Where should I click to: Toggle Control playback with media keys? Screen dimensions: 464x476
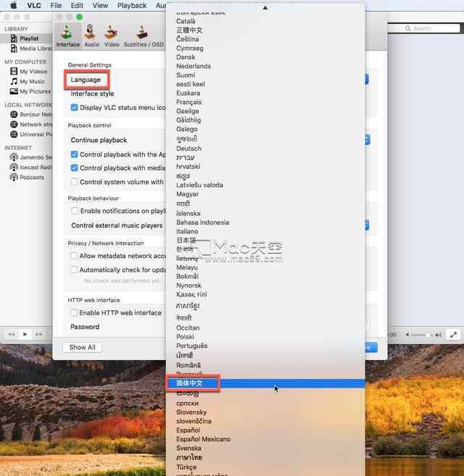[x=74, y=168]
